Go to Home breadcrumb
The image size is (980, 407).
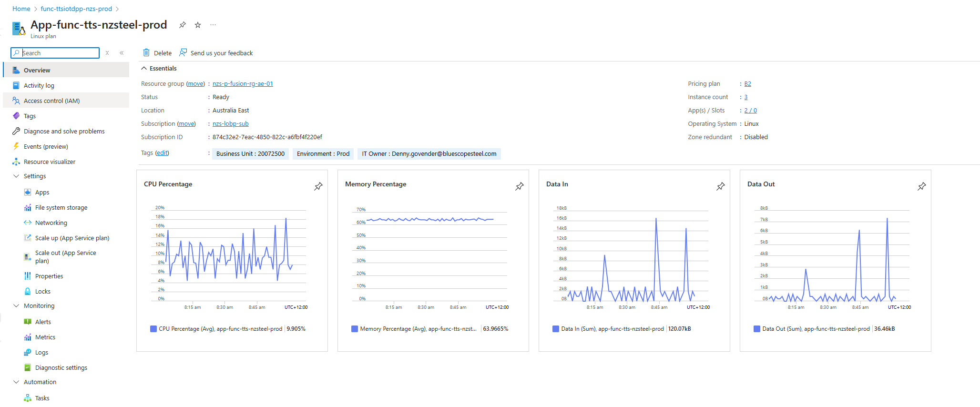click(21, 9)
